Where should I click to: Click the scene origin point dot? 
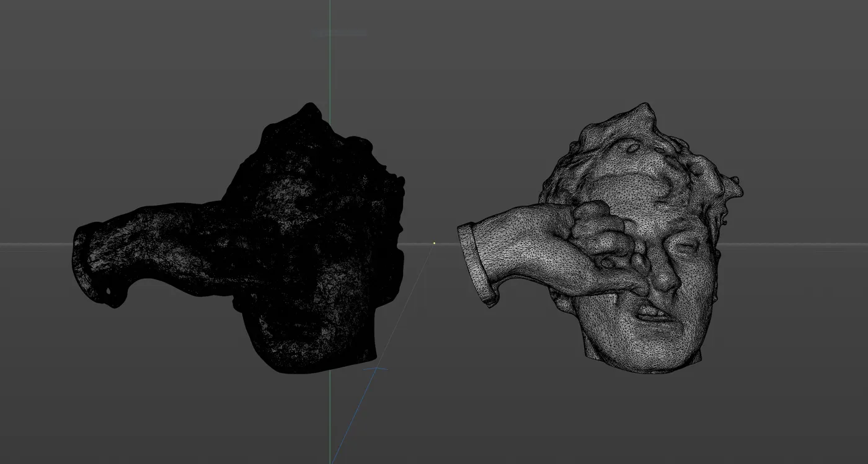(435, 243)
